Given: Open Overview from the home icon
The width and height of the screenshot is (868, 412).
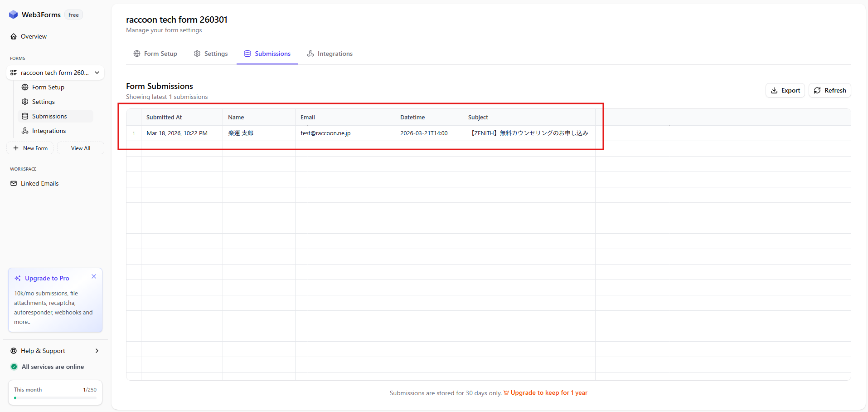Looking at the screenshot, I should [14, 36].
